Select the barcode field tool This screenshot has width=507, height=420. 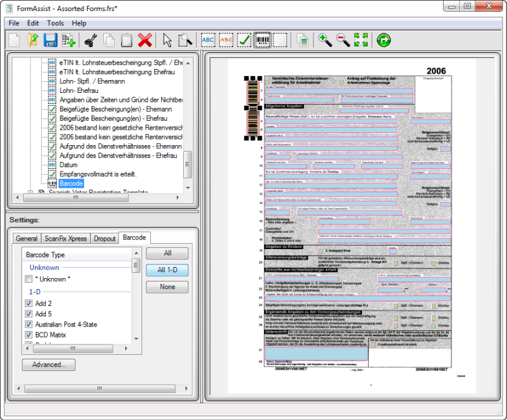click(262, 40)
